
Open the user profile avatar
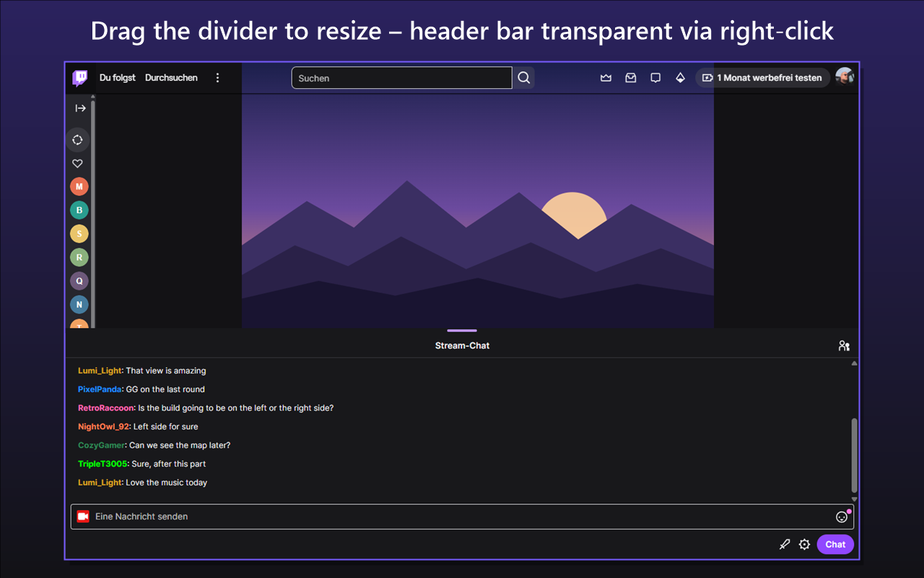tap(845, 77)
